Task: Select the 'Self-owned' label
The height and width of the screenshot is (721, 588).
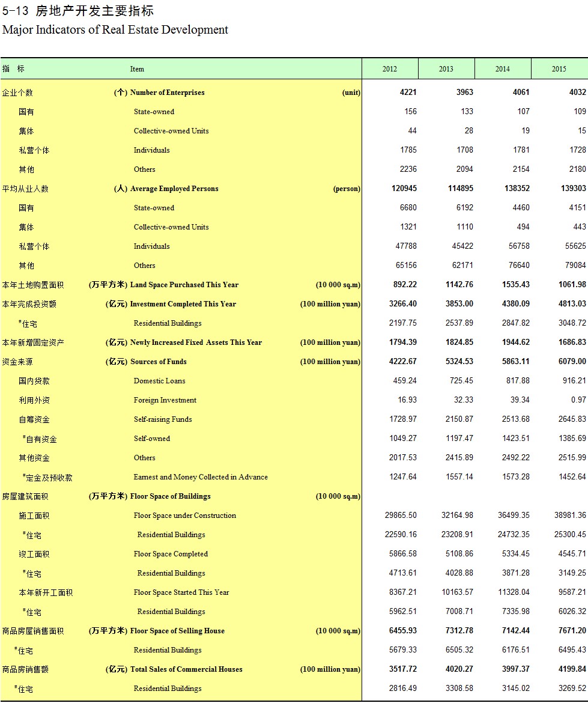Action: click(x=152, y=439)
